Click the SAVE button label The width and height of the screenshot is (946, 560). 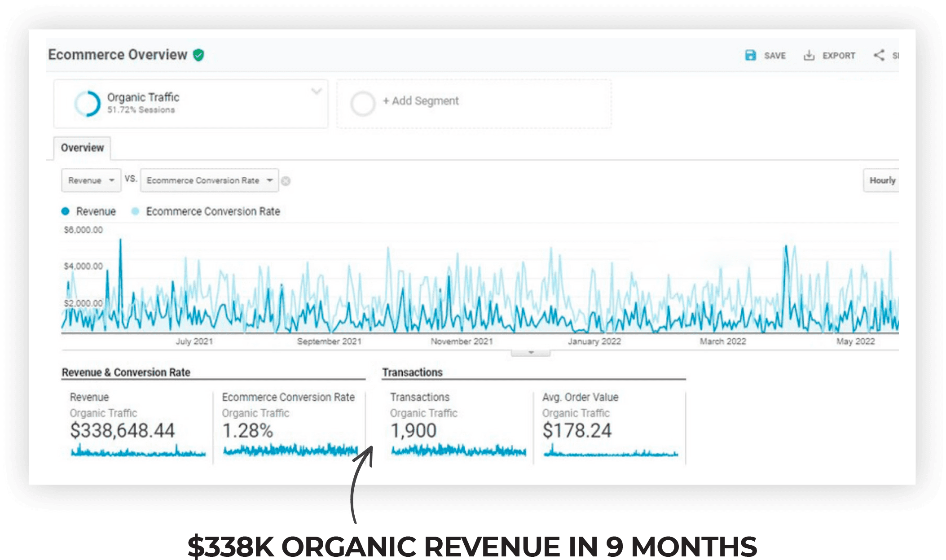(775, 56)
